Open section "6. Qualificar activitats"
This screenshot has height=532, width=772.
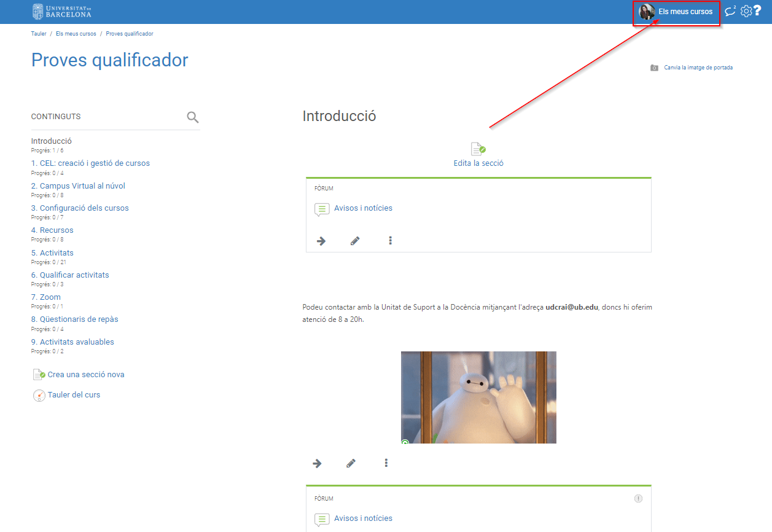tap(69, 275)
